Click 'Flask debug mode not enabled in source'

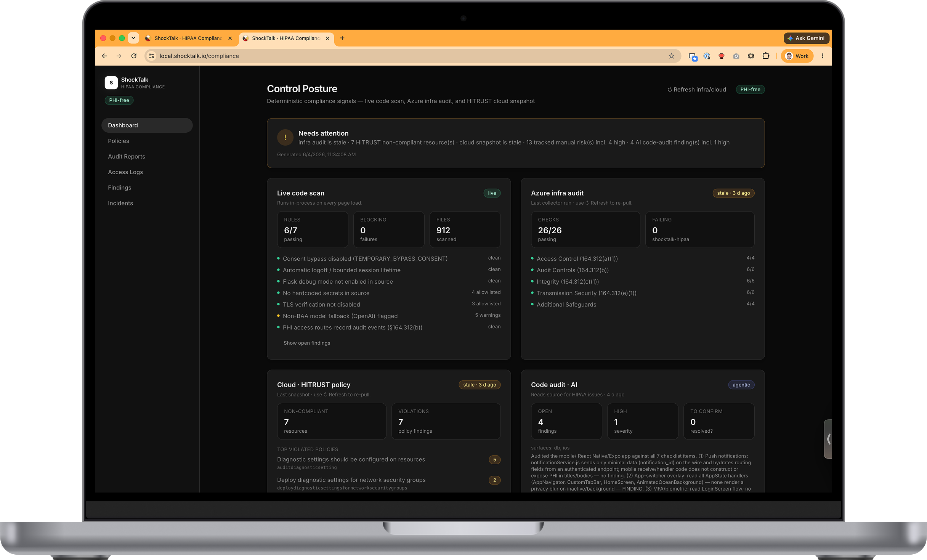[x=389, y=282]
